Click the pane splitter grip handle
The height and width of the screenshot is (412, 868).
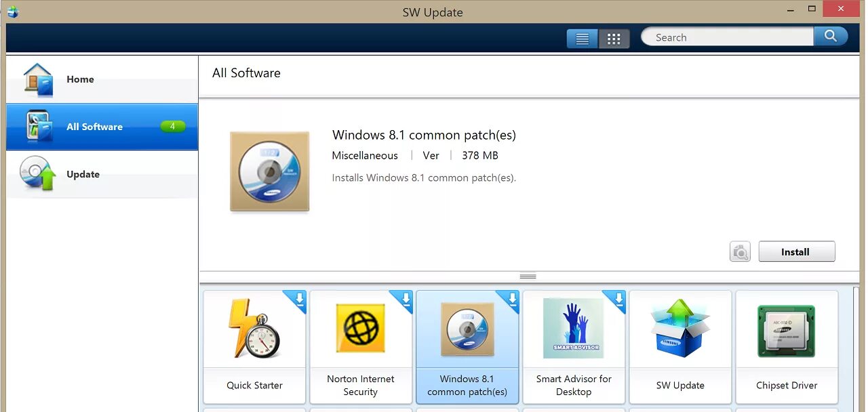point(528,276)
